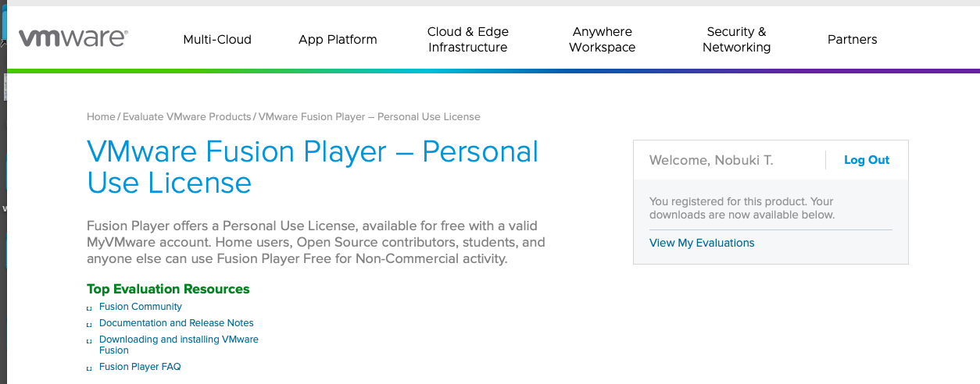Open Documentation and Release Notes link
Viewport: 980px width, 384px height.
pos(177,323)
